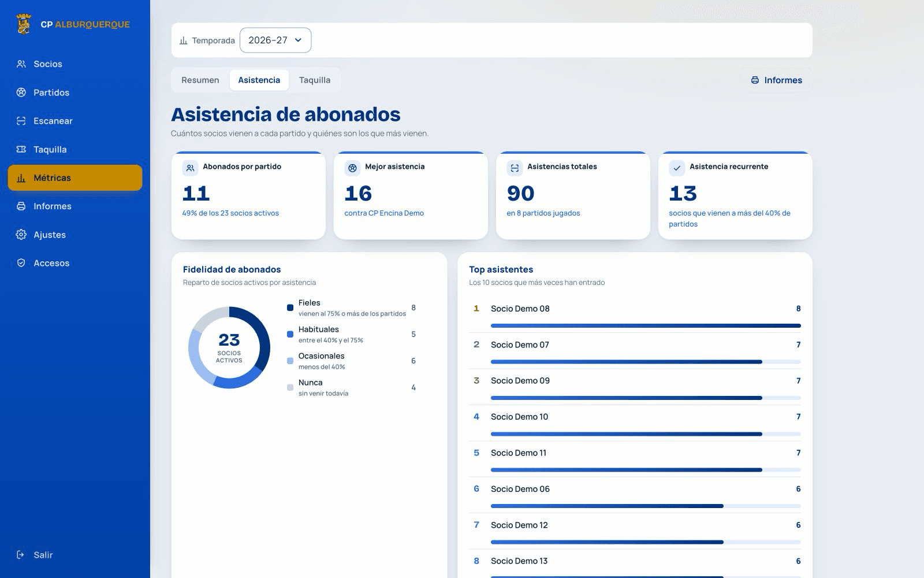Click the Socio Demo 06 progress bar

646,506
